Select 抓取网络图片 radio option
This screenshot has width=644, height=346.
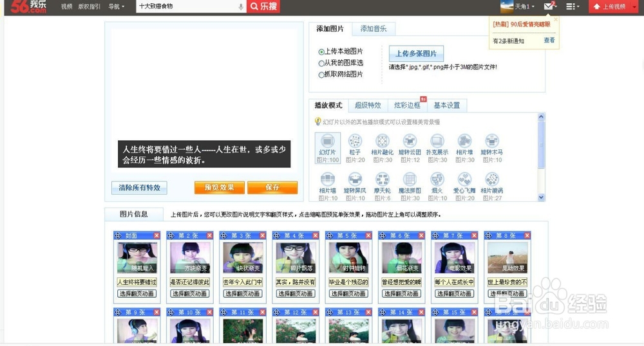(x=321, y=75)
